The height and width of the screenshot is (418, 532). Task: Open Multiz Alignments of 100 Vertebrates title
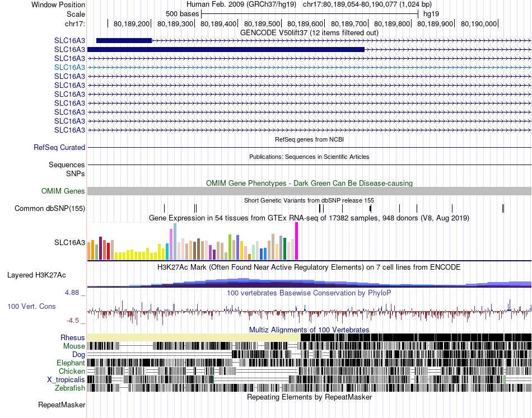coord(309,330)
